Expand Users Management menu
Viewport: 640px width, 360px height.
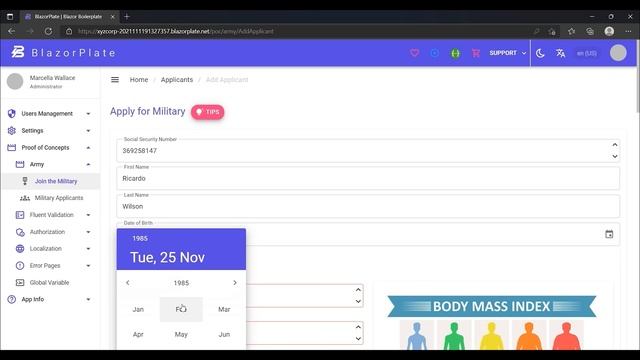[x=88, y=114]
